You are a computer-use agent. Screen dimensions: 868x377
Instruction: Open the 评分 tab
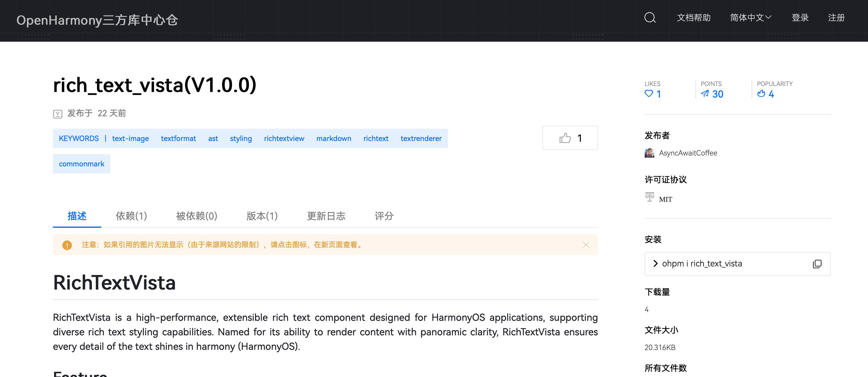coord(384,216)
